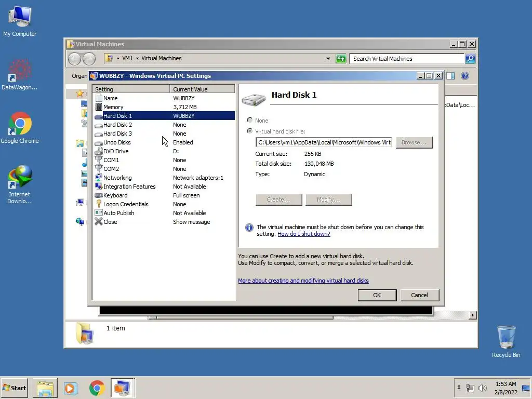Select the Memory setting
Image resolution: width=532 pixels, height=399 pixels.
164,107
